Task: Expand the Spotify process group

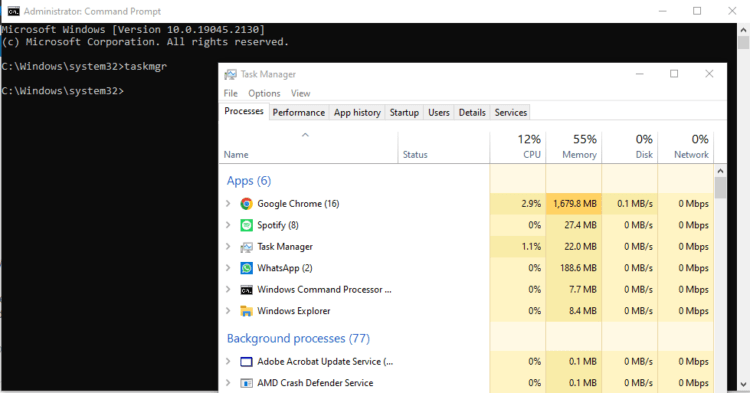Action: tap(228, 225)
